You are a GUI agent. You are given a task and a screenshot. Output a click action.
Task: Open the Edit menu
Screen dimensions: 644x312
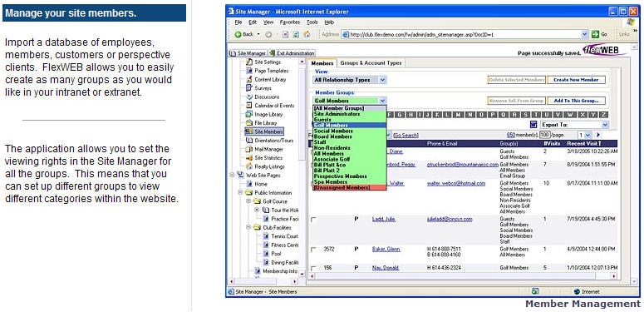pyautogui.click(x=253, y=22)
